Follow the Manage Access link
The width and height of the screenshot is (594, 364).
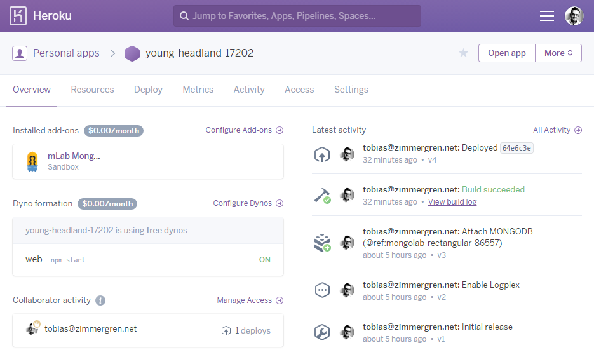click(x=245, y=300)
